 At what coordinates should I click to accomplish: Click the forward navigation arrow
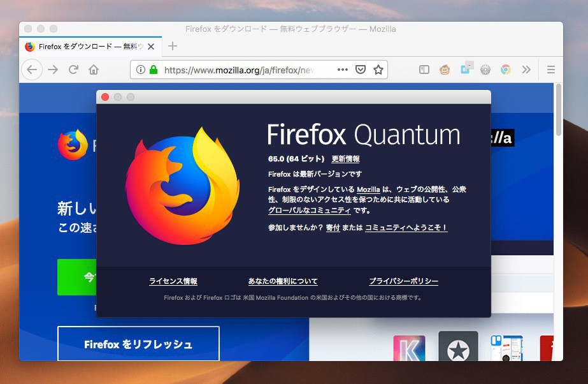pos(53,70)
